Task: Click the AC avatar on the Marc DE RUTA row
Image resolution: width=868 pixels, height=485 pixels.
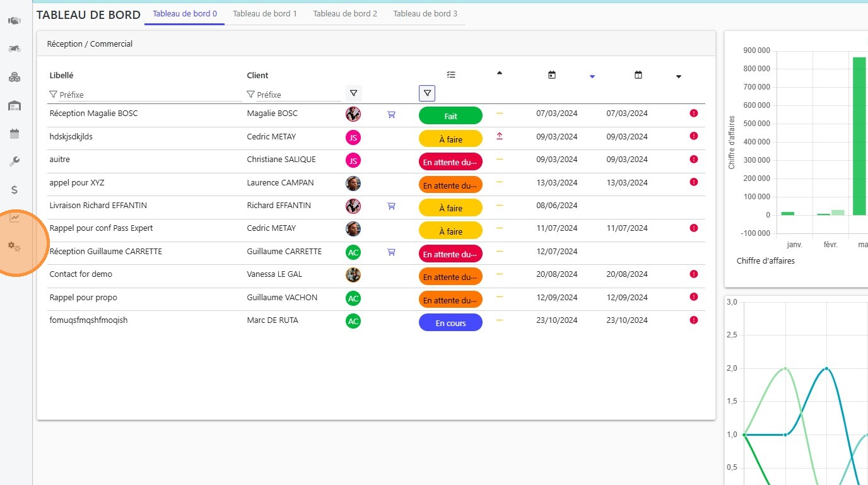Action: pyautogui.click(x=353, y=321)
